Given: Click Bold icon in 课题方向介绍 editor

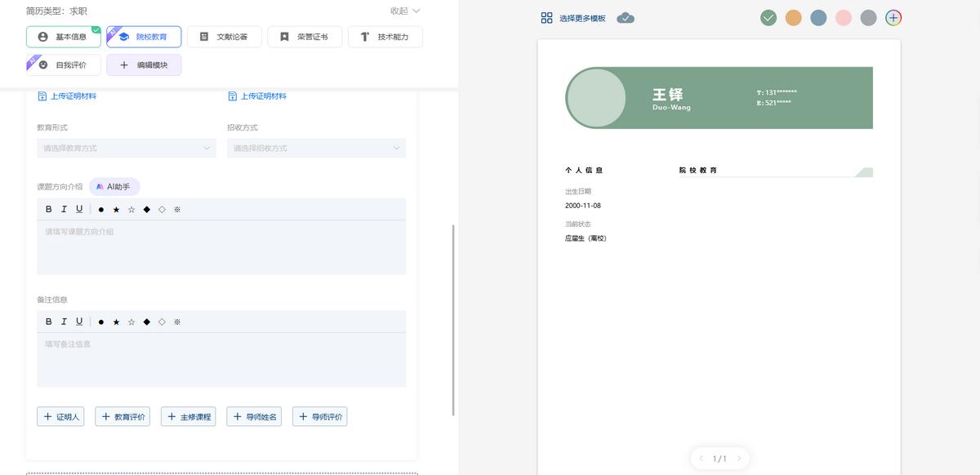Looking at the screenshot, I should tap(49, 209).
